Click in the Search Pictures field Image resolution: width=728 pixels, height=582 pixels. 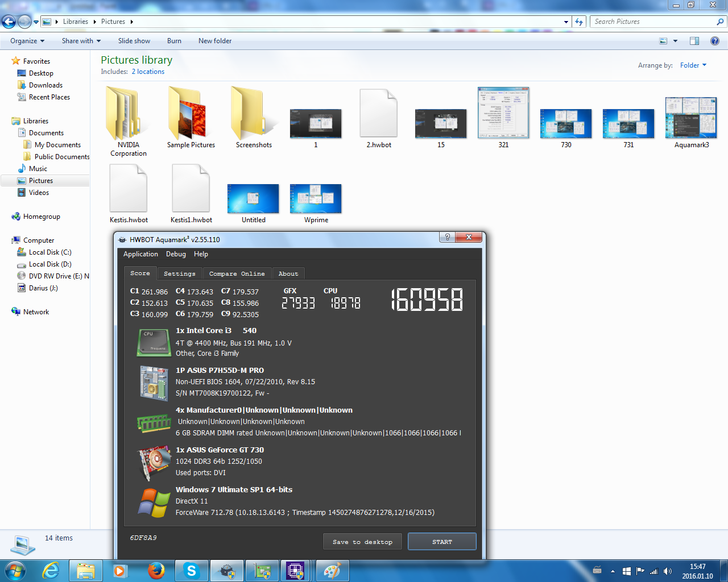[654, 22]
